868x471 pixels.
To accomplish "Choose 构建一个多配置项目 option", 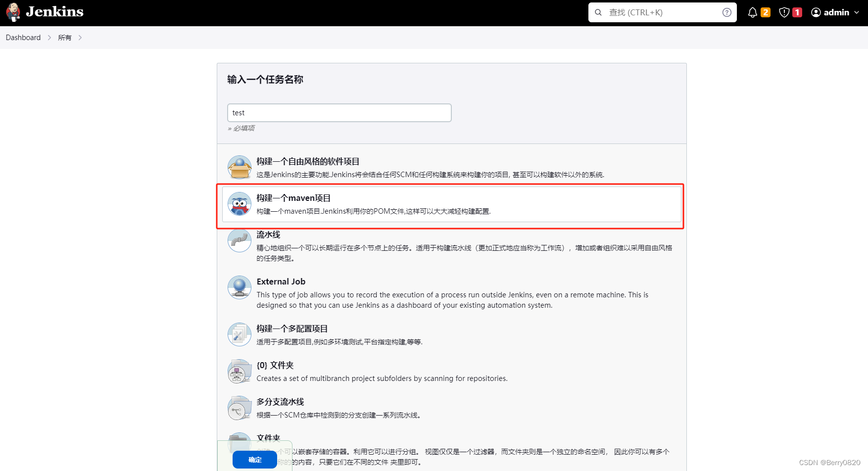I will (x=292, y=329).
